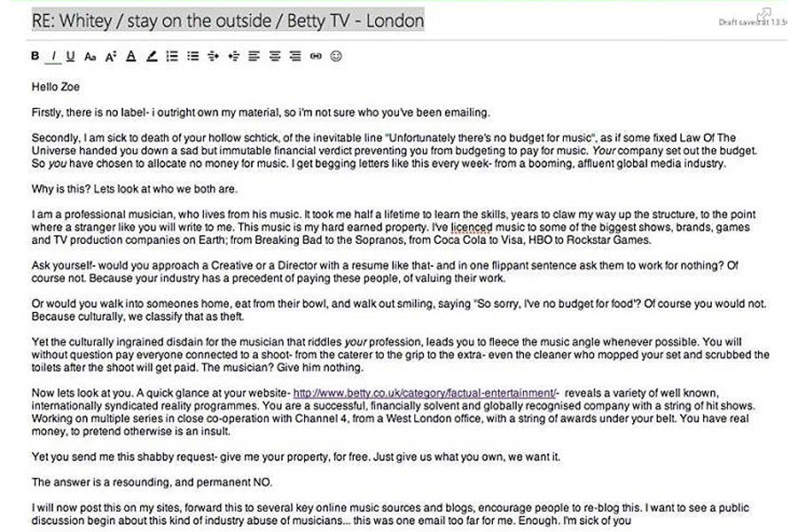
Task: Open the font size picker
Action: [x=110, y=56]
